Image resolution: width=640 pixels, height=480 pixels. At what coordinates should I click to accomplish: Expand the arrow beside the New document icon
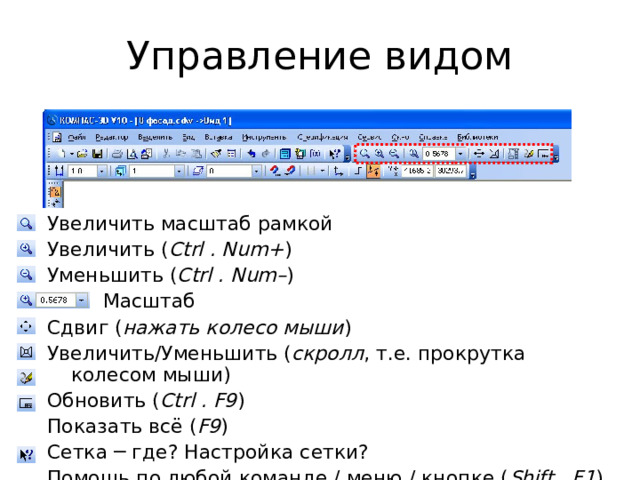coord(71,154)
